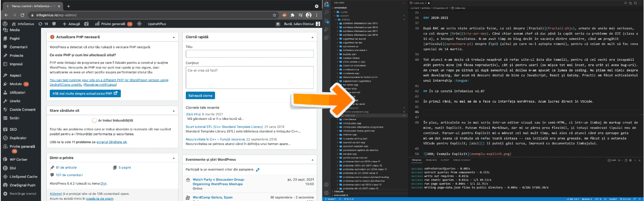
Task: Open the Extensions view in VS Code
Action: point(326,38)
